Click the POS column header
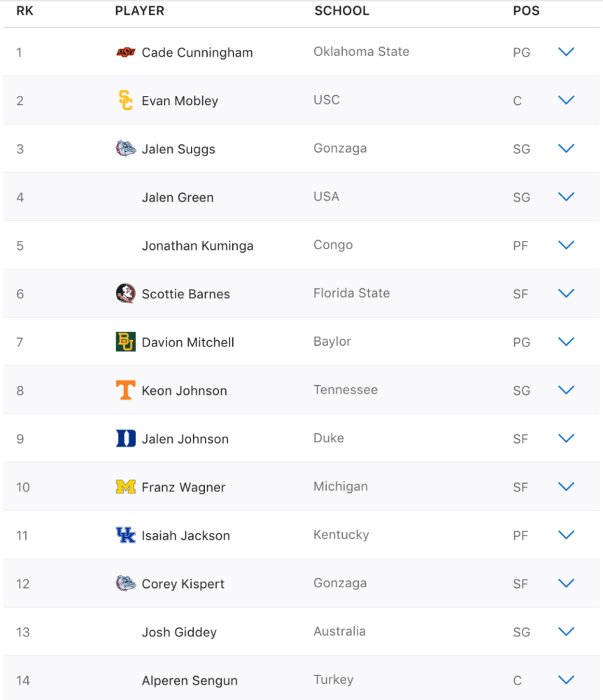The height and width of the screenshot is (700, 603). coord(526,10)
